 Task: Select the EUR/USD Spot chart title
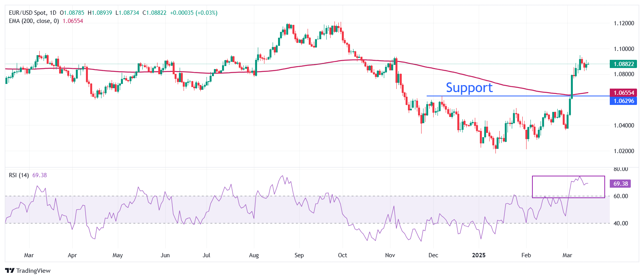click(33, 13)
